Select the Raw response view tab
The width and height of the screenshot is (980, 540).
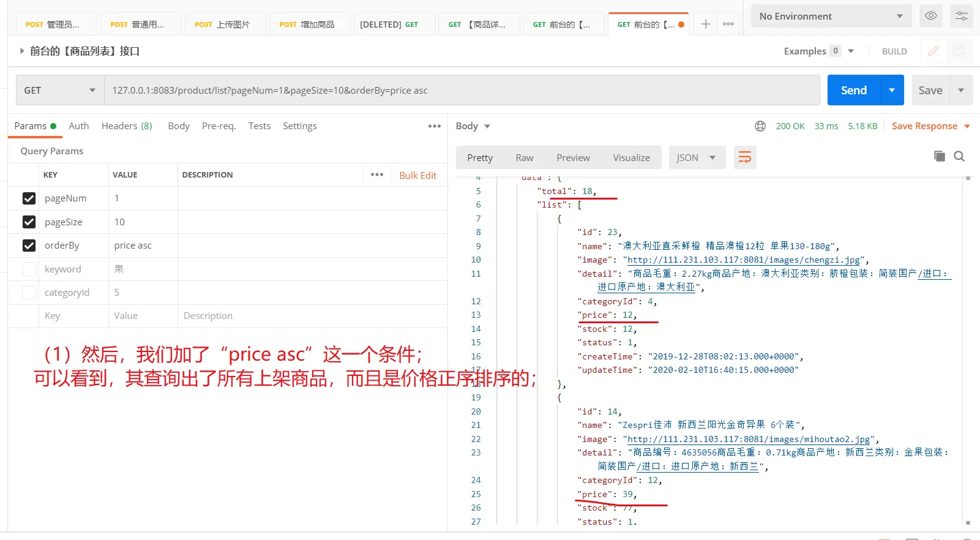click(524, 158)
